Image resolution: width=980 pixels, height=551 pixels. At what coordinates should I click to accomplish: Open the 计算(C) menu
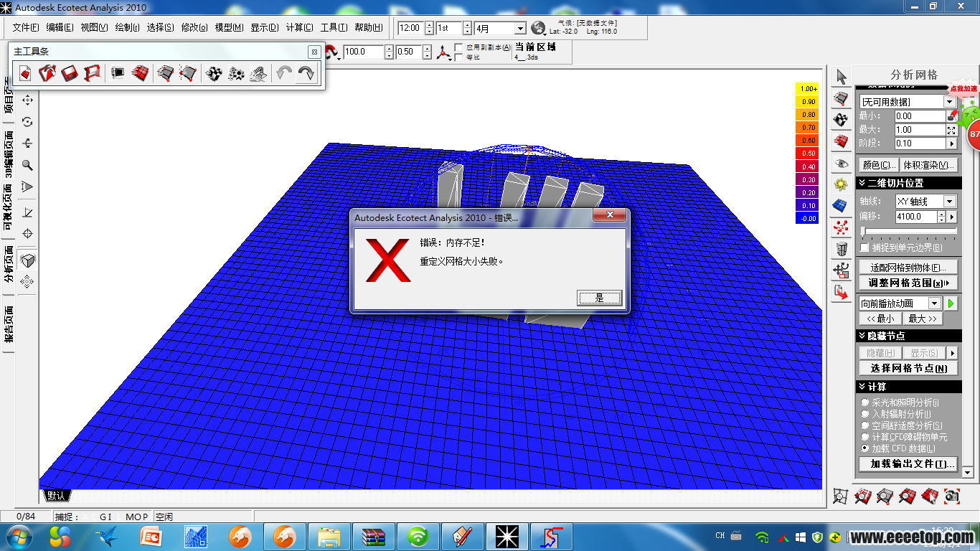(x=299, y=28)
